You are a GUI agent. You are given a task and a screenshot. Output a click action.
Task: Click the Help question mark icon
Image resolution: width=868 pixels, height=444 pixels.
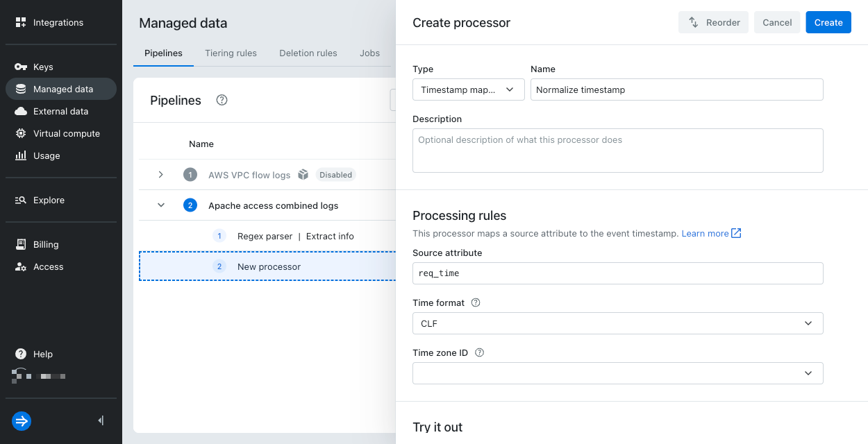[x=21, y=354]
